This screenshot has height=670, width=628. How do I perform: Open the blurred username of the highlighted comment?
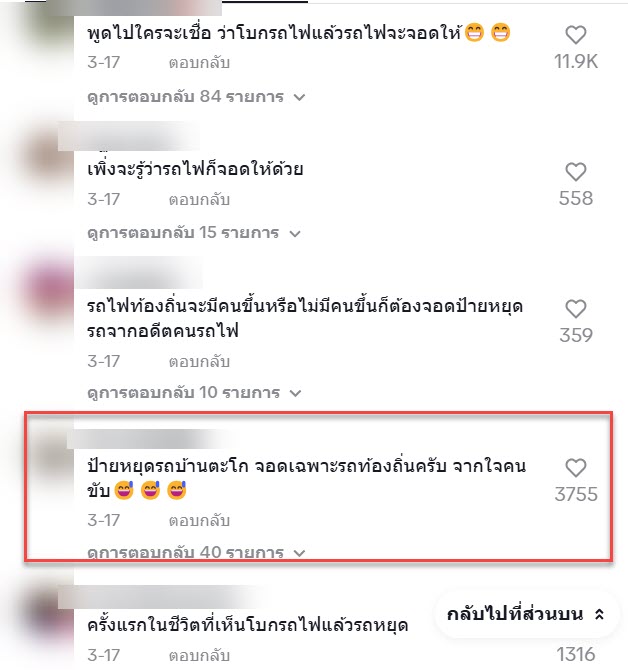(145, 439)
